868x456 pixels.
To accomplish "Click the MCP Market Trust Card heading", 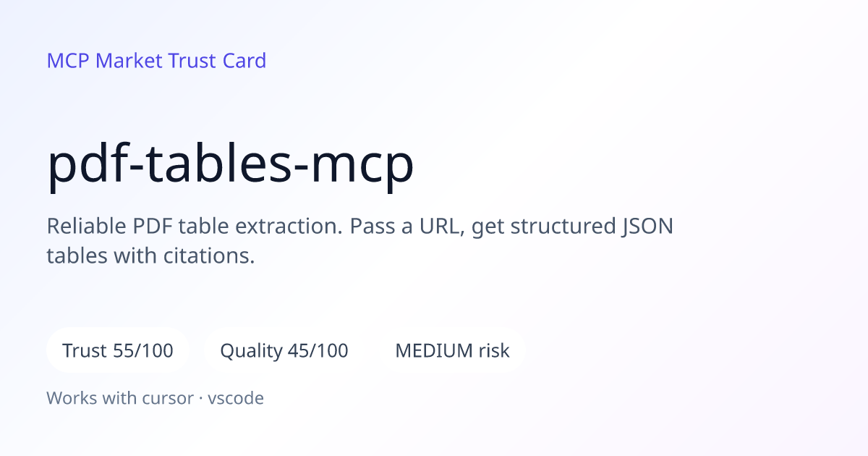I will pos(156,61).
